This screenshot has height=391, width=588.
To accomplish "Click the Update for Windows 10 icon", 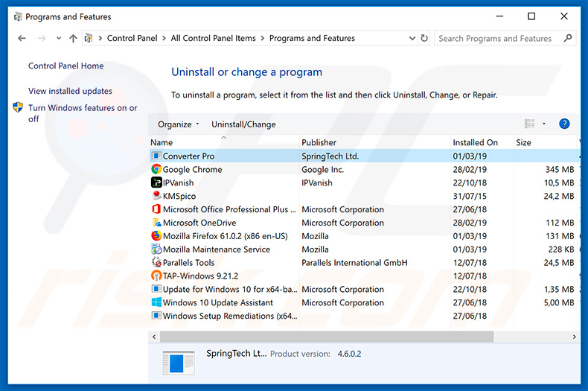I will [x=156, y=289].
